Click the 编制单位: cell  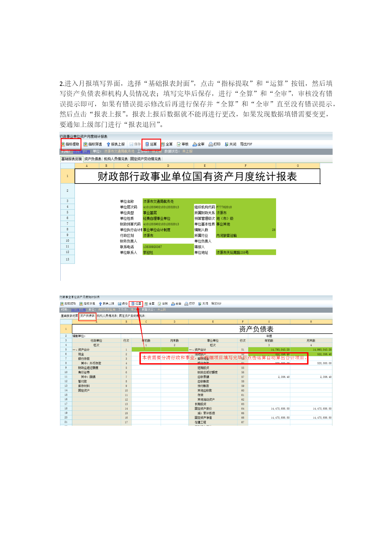click(x=96, y=336)
